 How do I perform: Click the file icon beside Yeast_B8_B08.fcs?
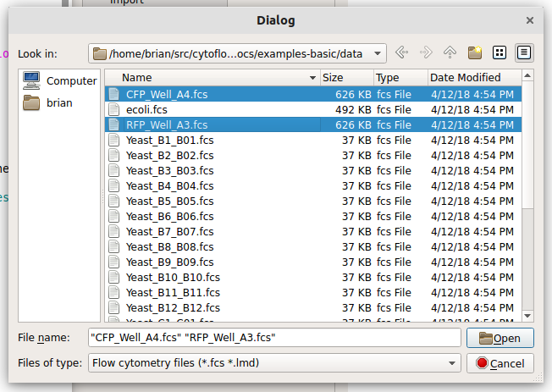[x=113, y=247]
